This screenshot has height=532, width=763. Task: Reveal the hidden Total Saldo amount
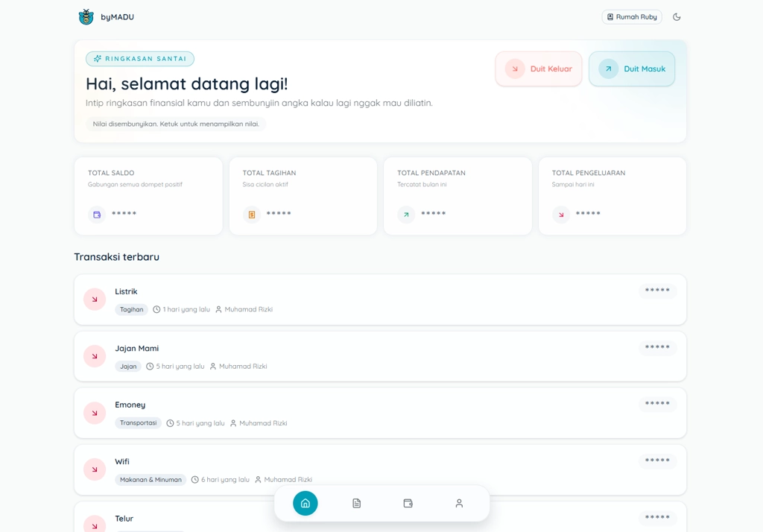[124, 214]
